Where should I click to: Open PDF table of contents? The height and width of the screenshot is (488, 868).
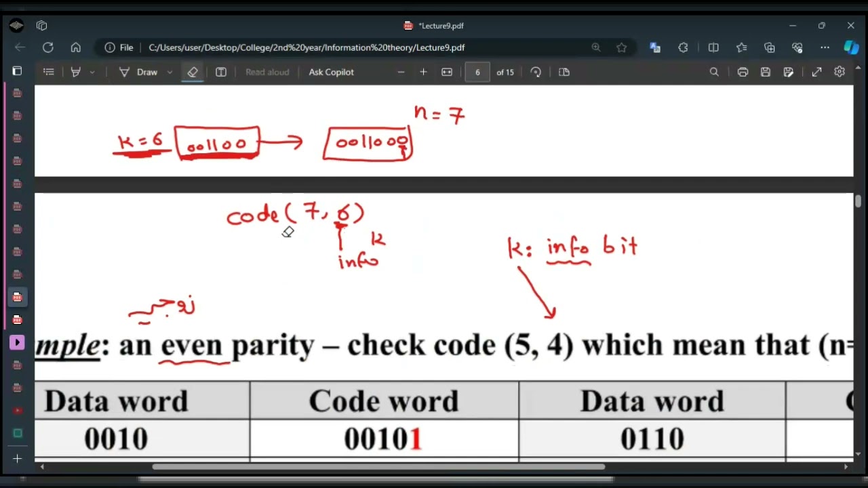tap(49, 72)
